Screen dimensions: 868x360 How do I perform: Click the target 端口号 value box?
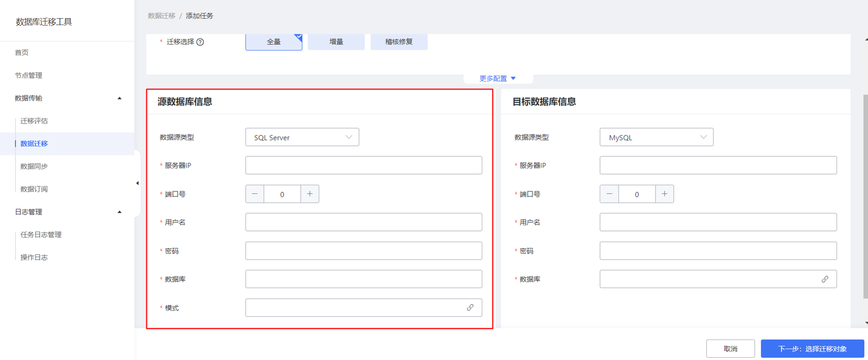coord(637,194)
